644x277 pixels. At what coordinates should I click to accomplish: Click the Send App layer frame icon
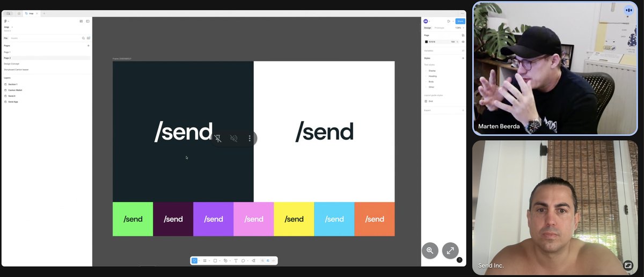point(5,101)
